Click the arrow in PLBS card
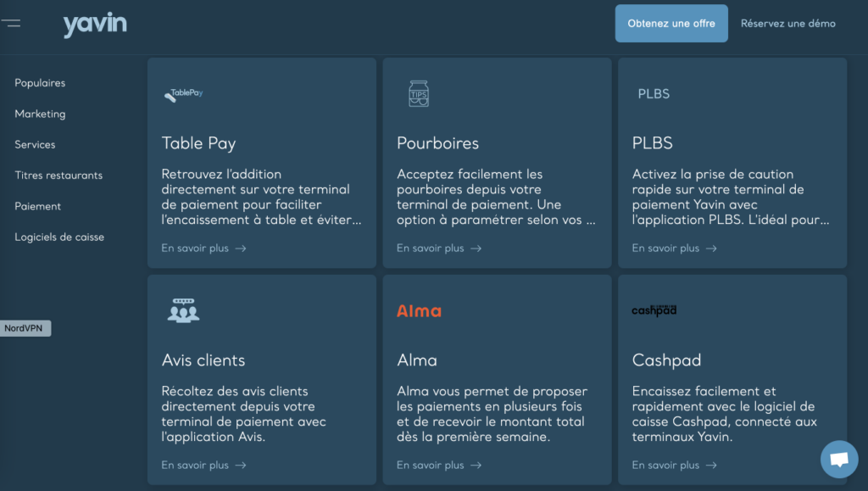 (711, 248)
